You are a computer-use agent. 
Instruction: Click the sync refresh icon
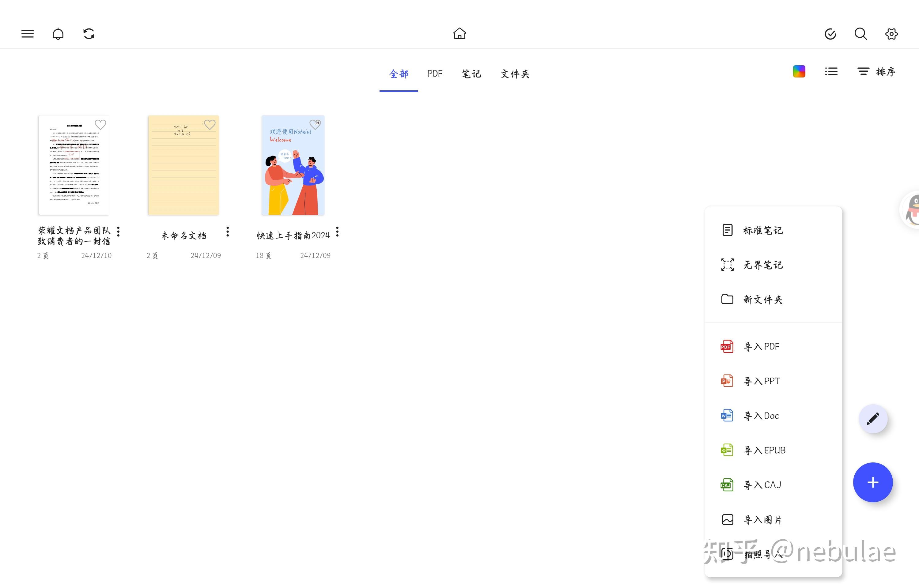click(x=89, y=34)
